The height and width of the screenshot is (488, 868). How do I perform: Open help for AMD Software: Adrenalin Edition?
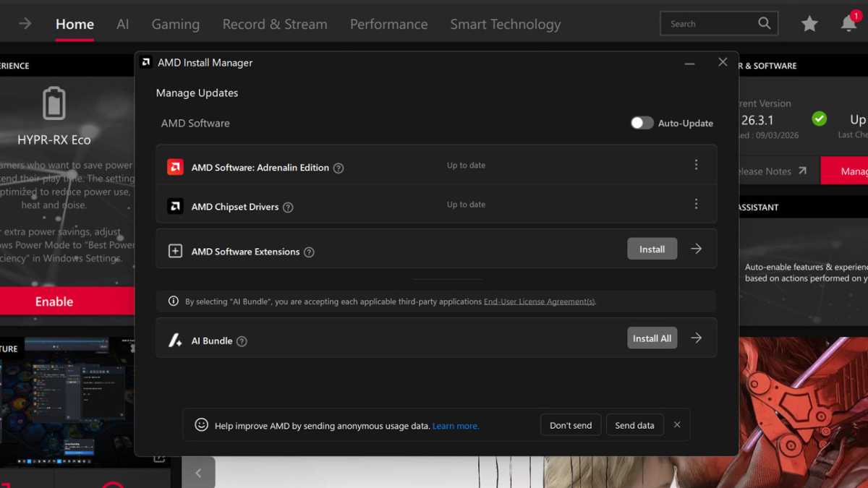338,167
